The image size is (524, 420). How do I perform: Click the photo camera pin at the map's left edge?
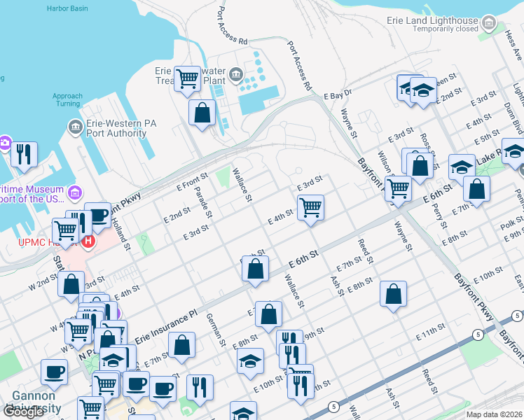point(4,143)
